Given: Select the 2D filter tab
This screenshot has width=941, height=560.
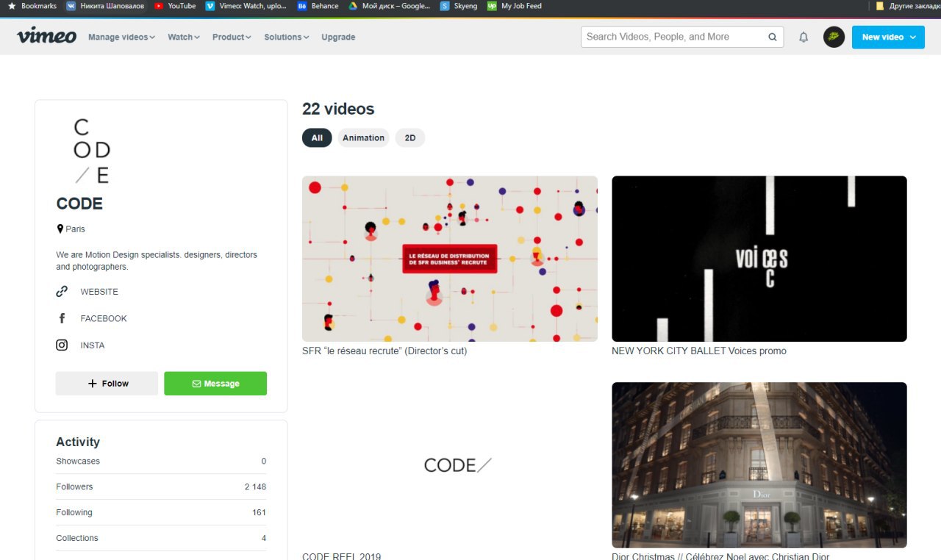Looking at the screenshot, I should pos(410,137).
